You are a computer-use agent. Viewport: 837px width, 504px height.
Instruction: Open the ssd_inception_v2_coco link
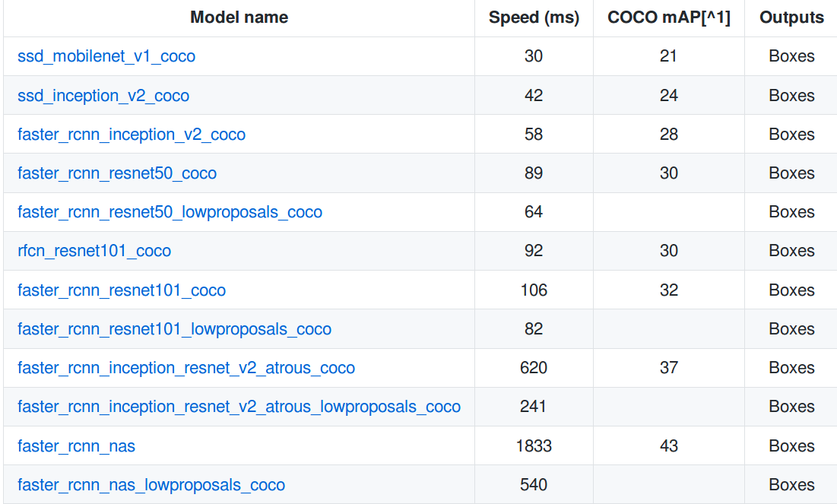point(103,96)
